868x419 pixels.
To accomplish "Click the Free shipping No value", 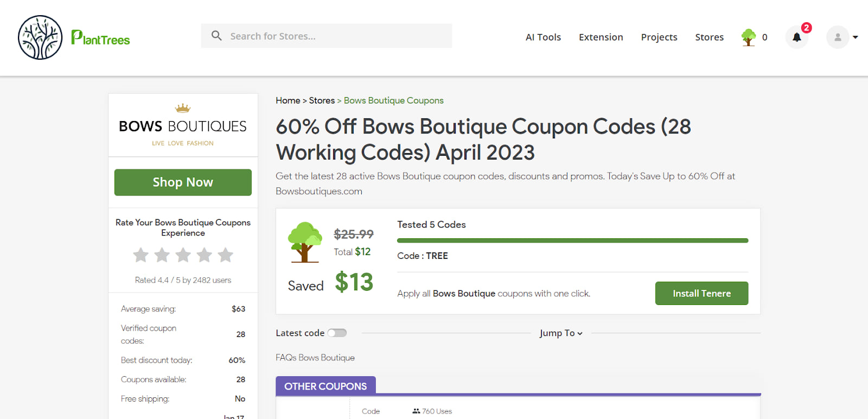I will (x=240, y=399).
